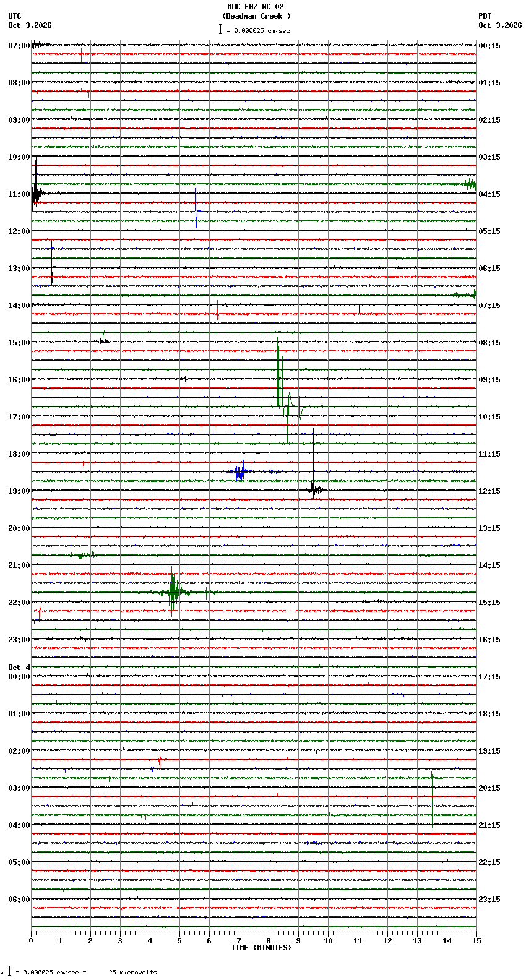Click the 5 minute axis tick label
Viewport: 526px width, 980px height.
coord(179,941)
